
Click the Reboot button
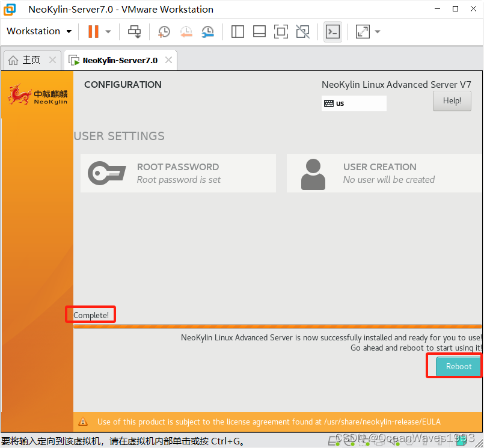[459, 366]
